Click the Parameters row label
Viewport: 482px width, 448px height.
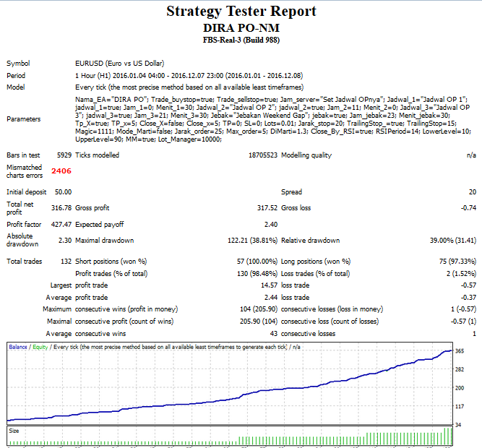25,119
